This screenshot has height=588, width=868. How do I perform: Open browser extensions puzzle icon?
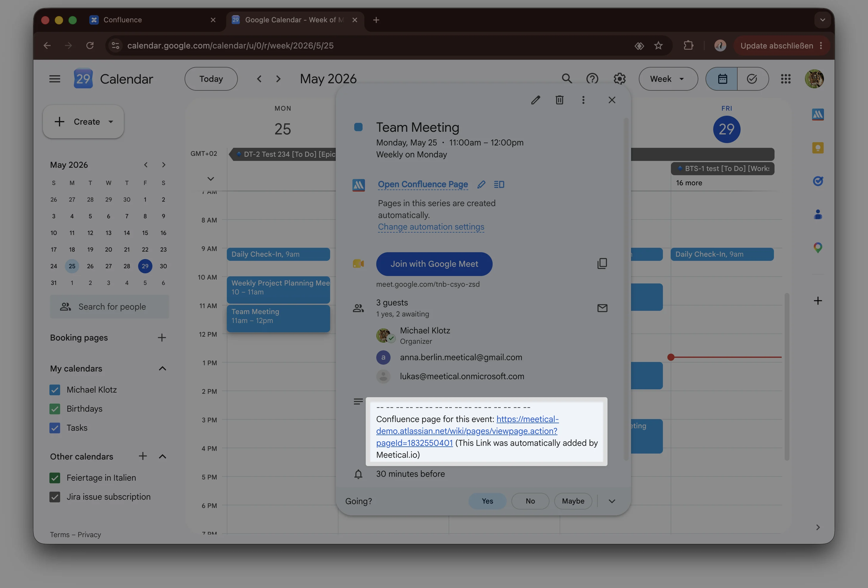point(688,46)
